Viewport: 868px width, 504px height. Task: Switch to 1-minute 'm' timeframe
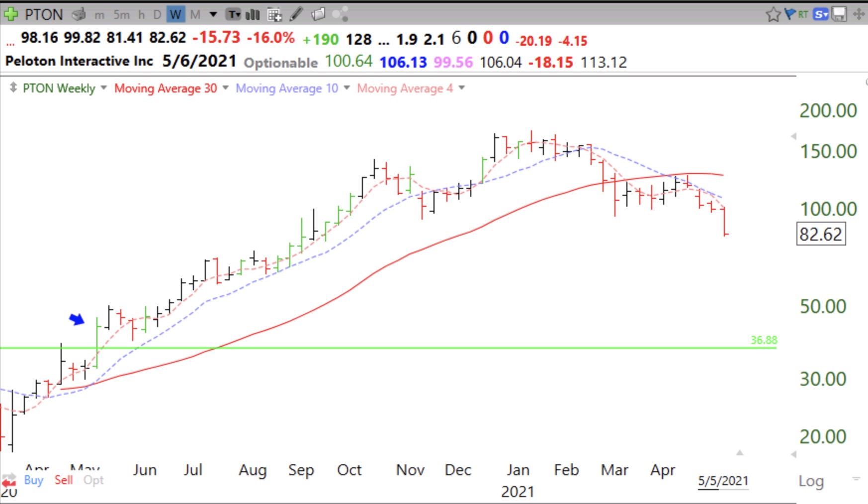[99, 15]
